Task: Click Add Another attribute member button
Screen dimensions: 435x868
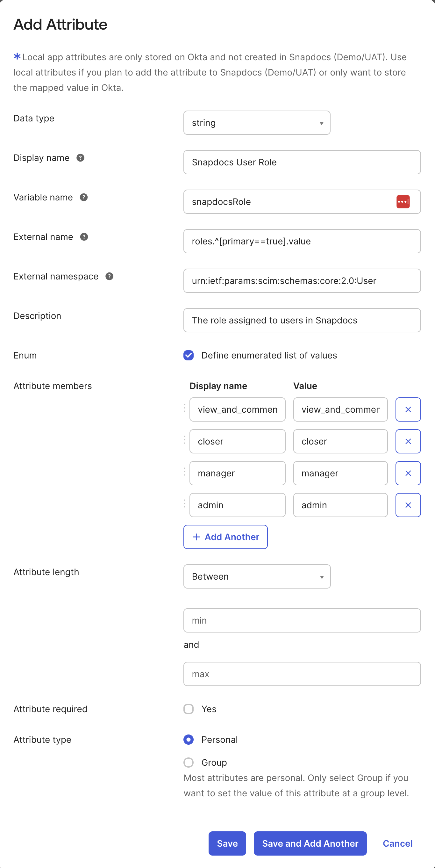Action: [225, 537]
